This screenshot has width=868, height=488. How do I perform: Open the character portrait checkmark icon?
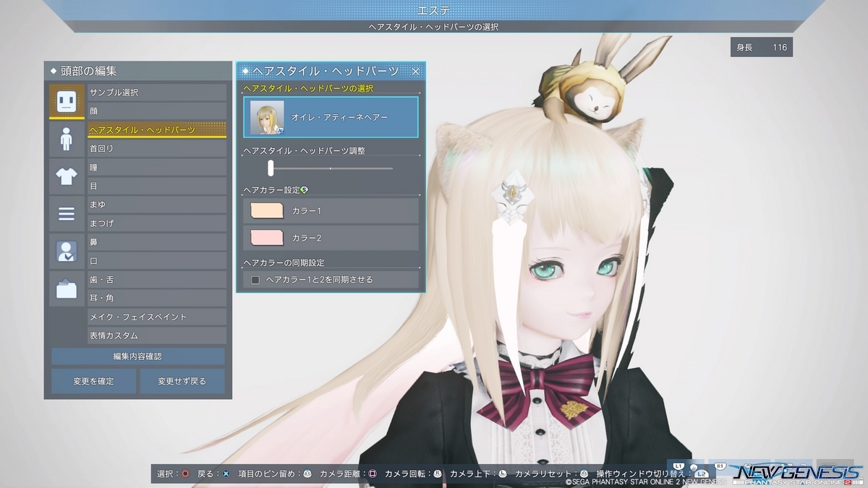(67, 252)
